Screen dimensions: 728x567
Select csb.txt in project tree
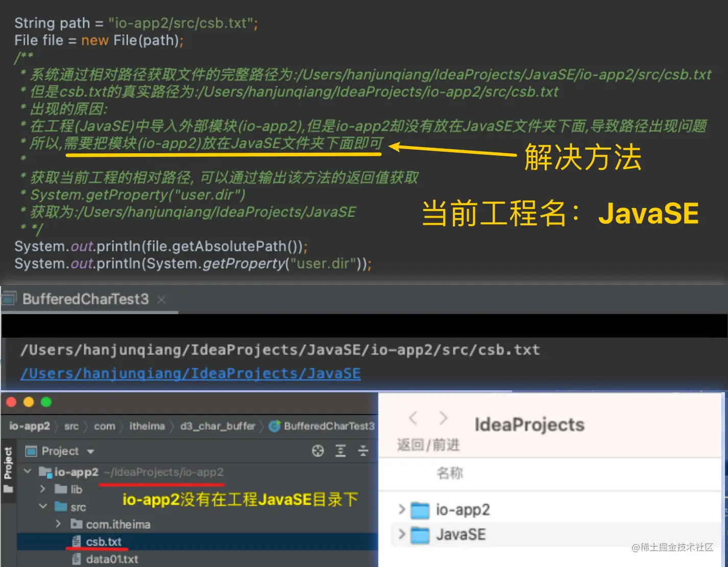[x=104, y=541]
